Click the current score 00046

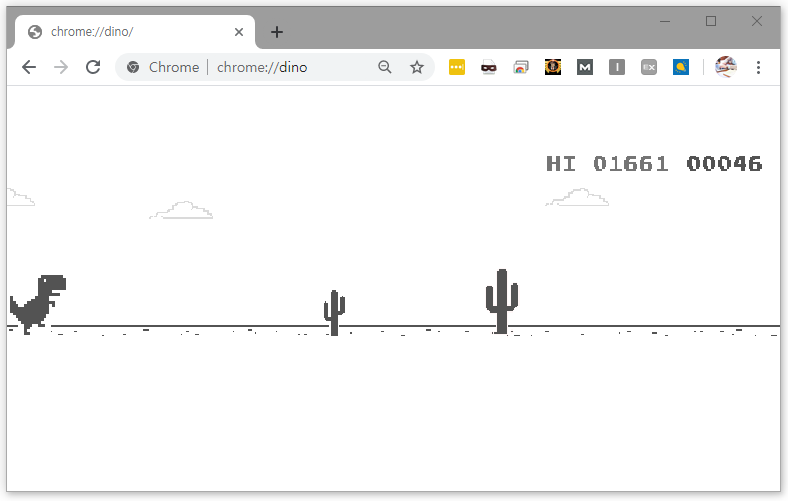724,164
